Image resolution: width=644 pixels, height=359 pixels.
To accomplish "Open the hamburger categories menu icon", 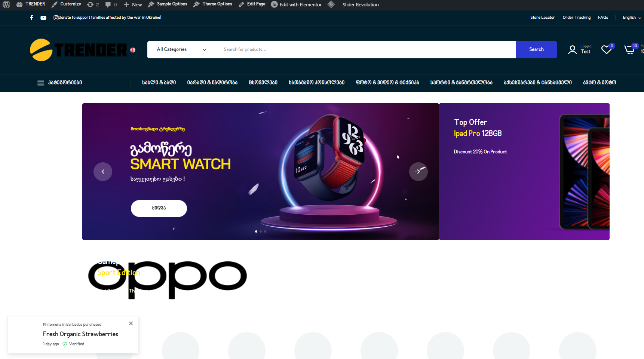I will (x=41, y=83).
